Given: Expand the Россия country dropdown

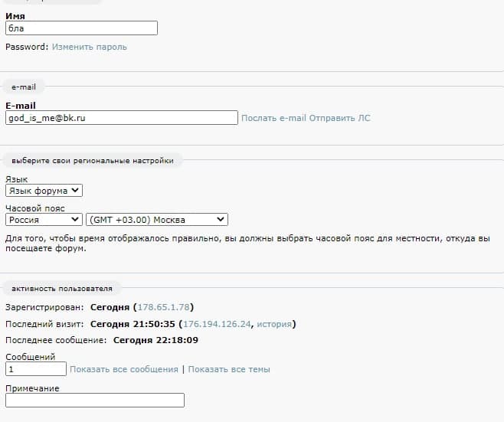Looking at the screenshot, I should coord(44,220).
